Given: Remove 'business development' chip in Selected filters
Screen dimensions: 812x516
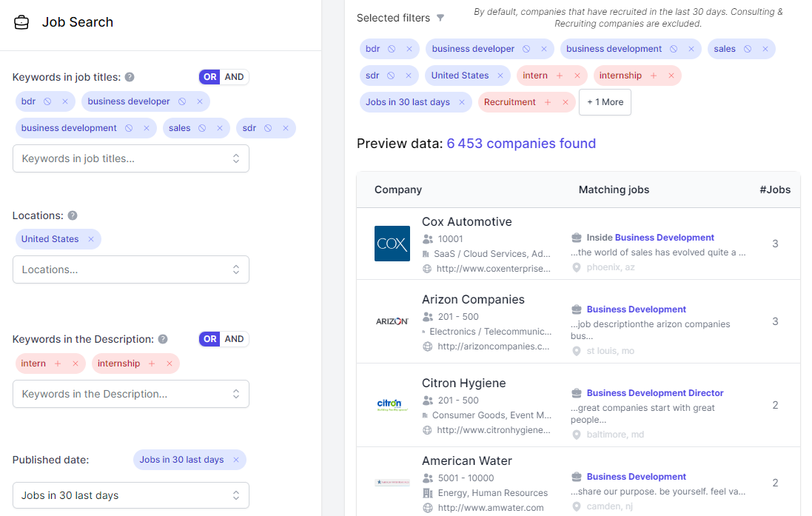Looking at the screenshot, I should [691, 49].
